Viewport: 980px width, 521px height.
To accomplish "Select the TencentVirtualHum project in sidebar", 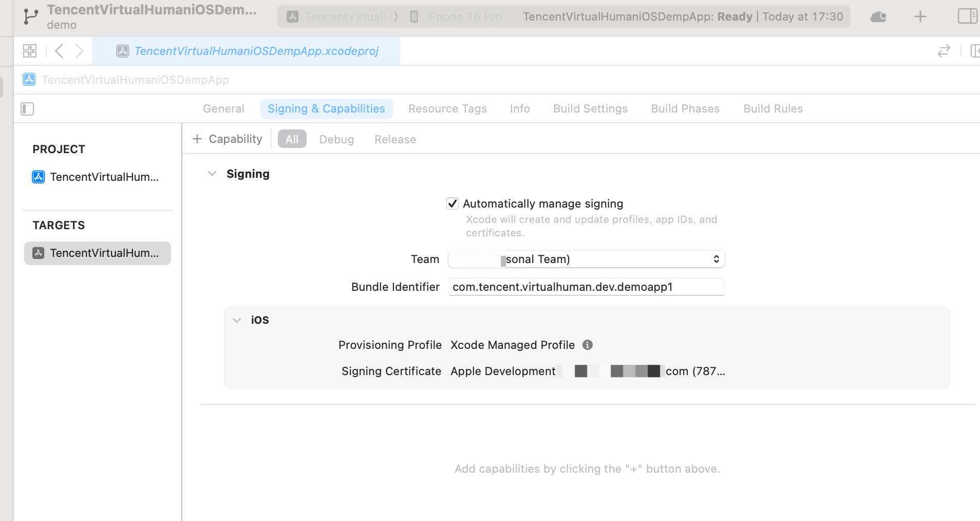I will [97, 177].
